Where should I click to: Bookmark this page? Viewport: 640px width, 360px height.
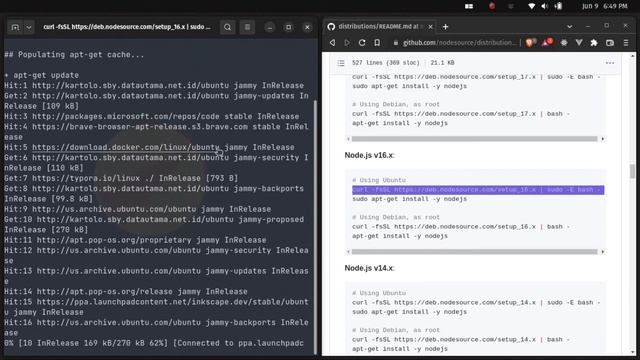pyautogui.click(x=377, y=42)
